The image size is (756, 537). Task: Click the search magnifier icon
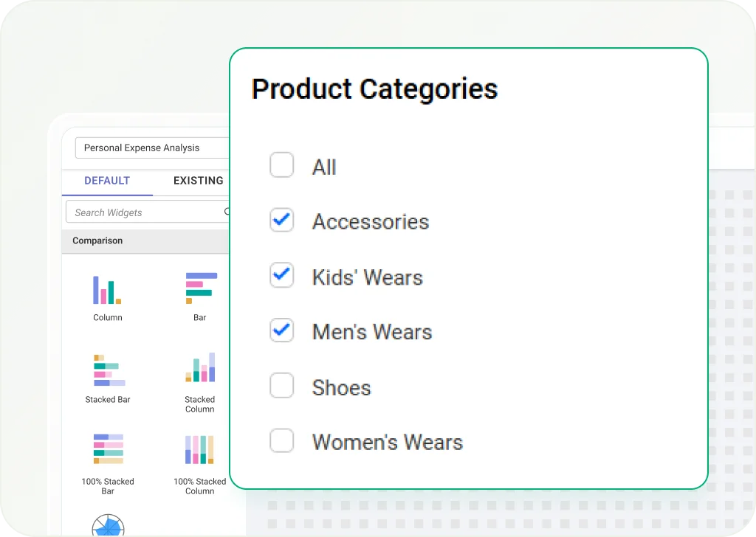pos(226,212)
